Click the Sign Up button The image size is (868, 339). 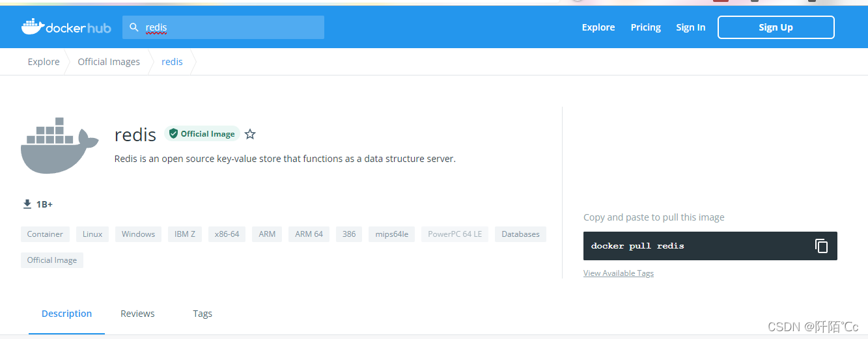(x=776, y=27)
